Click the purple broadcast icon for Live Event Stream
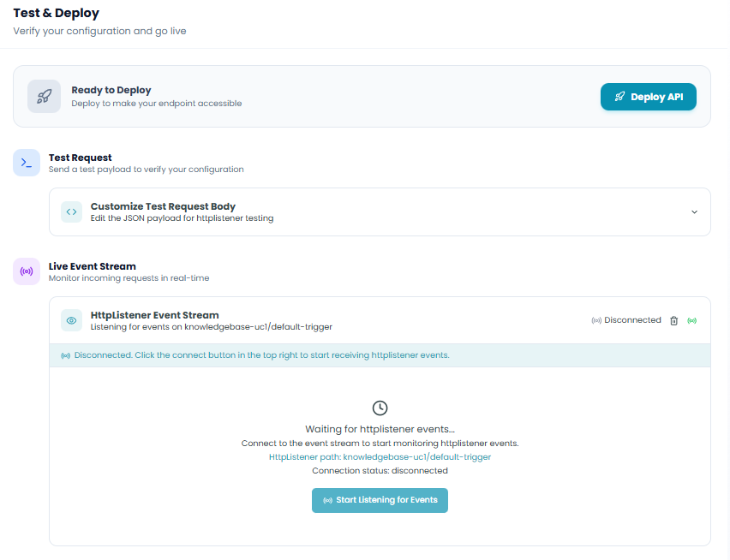The image size is (730, 560). pos(27,271)
